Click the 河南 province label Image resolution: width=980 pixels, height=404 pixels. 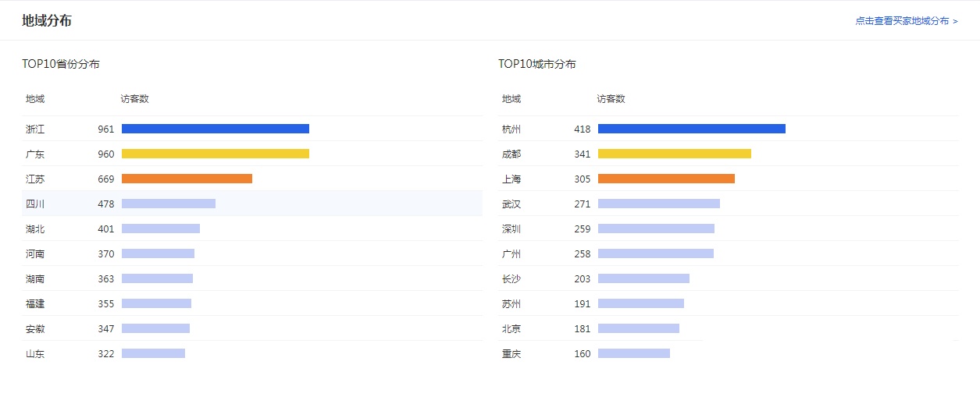point(35,253)
